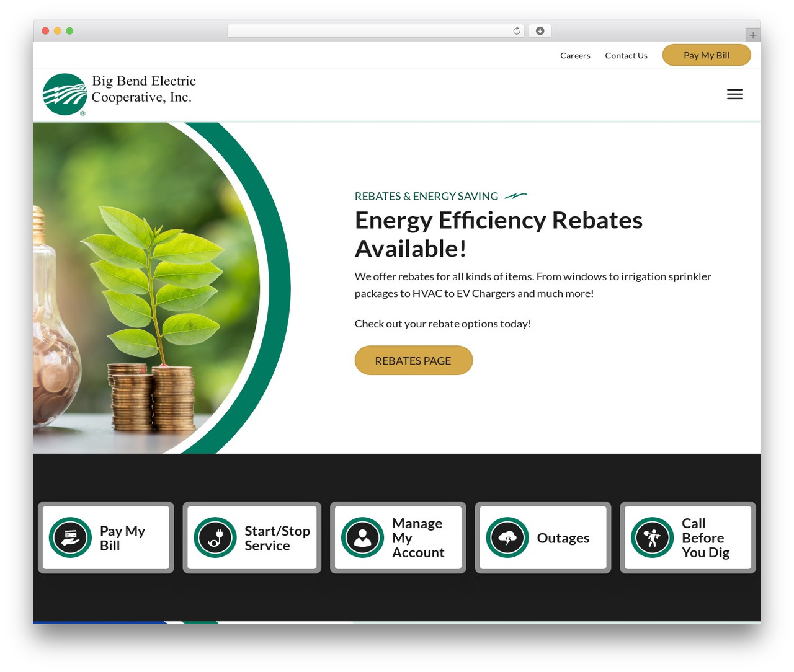
Task: Click the browser download icon
Action: (540, 31)
